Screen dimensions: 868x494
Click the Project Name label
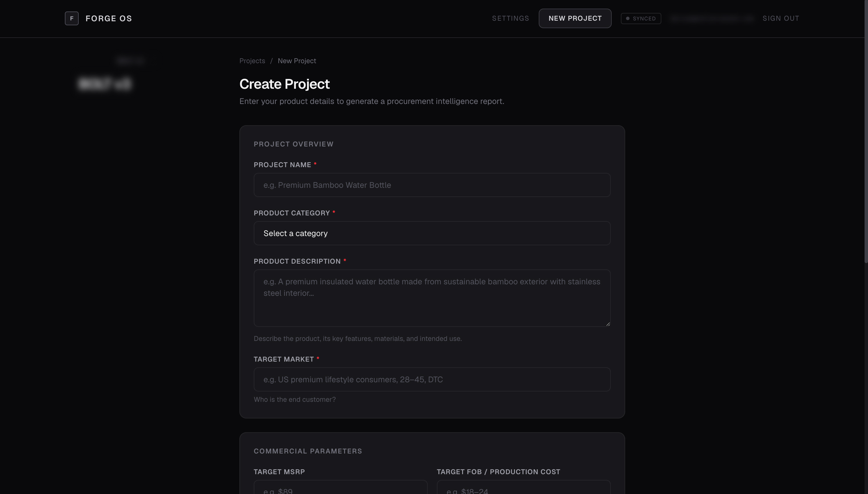point(282,165)
